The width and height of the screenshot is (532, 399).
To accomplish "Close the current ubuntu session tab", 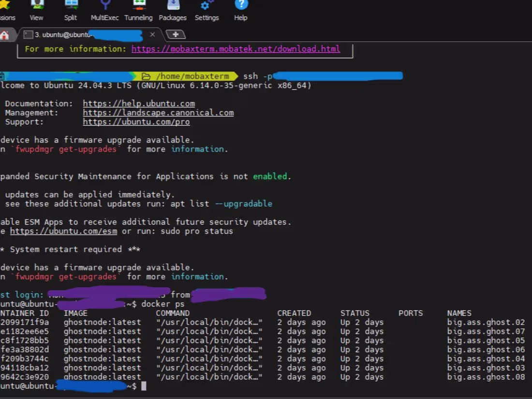I will click(152, 34).
